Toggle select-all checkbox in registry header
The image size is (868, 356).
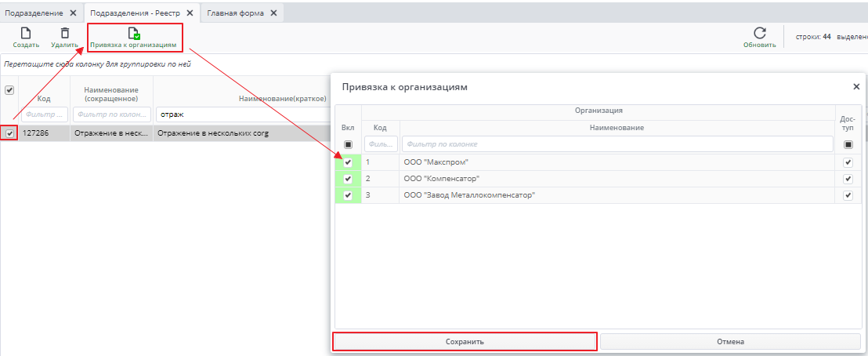(x=9, y=90)
